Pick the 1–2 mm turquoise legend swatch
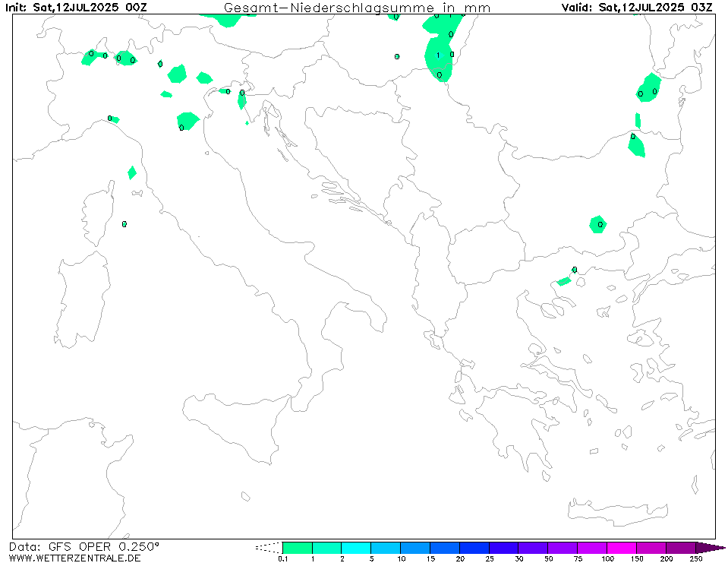 (x=327, y=548)
